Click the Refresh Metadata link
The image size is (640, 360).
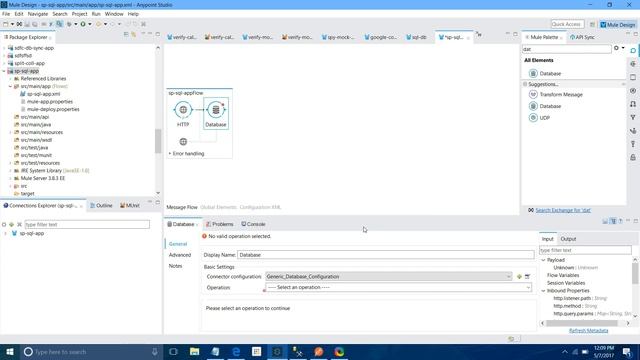point(588,331)
